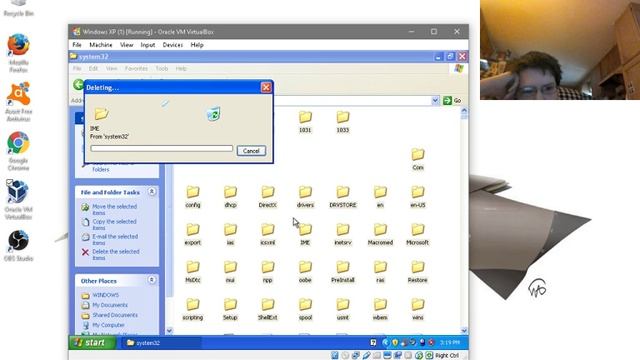Open Oracle VM VirtualBox desktop icon
This screenshot has height=360, width=640.
click(x=18, y=200)
